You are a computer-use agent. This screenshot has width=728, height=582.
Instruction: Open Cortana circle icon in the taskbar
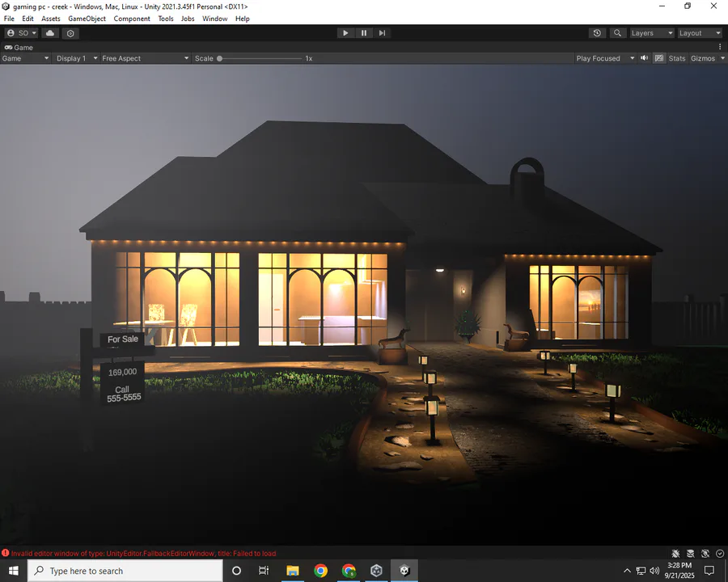point(236,571)
